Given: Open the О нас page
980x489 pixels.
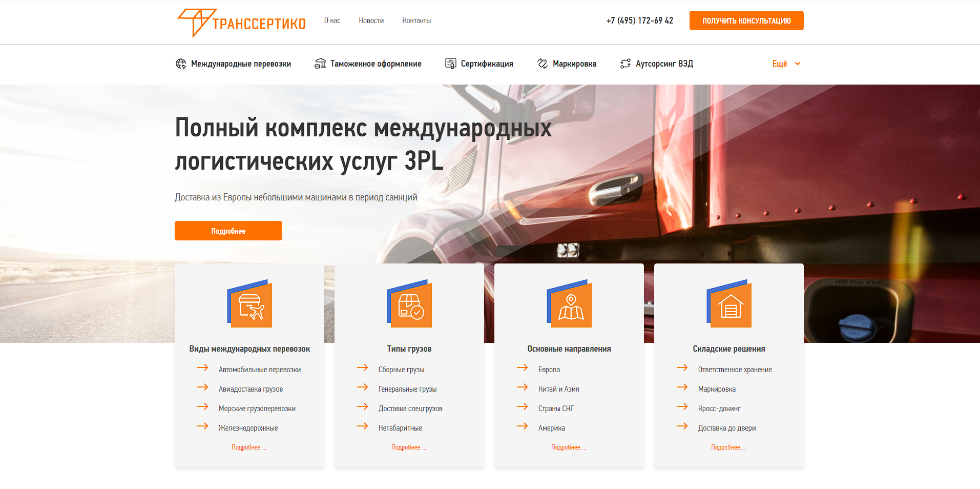Looking at the screenshot, I should [x=332, y=21].
